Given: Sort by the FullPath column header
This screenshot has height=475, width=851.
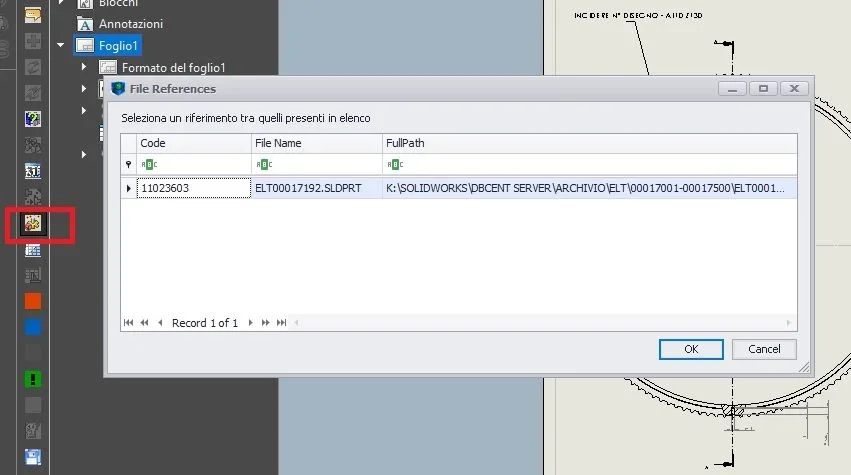Looking at the screenshot, I should coord(590,143).
